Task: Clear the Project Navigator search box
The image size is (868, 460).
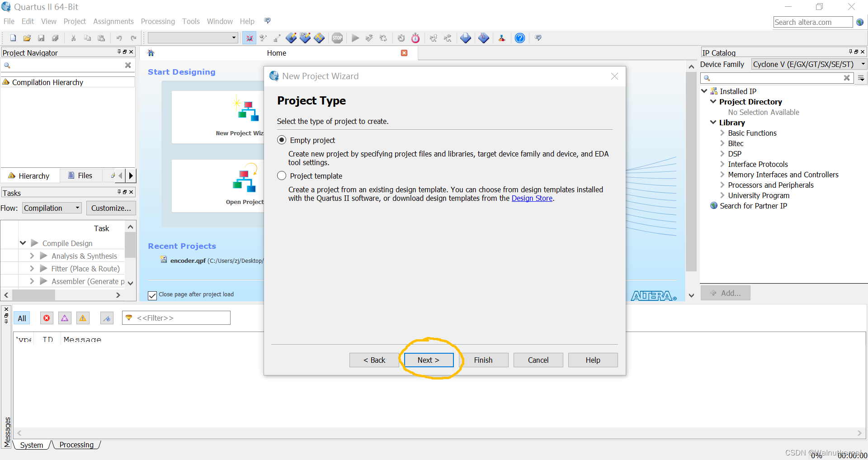Action: click(128, 65)
